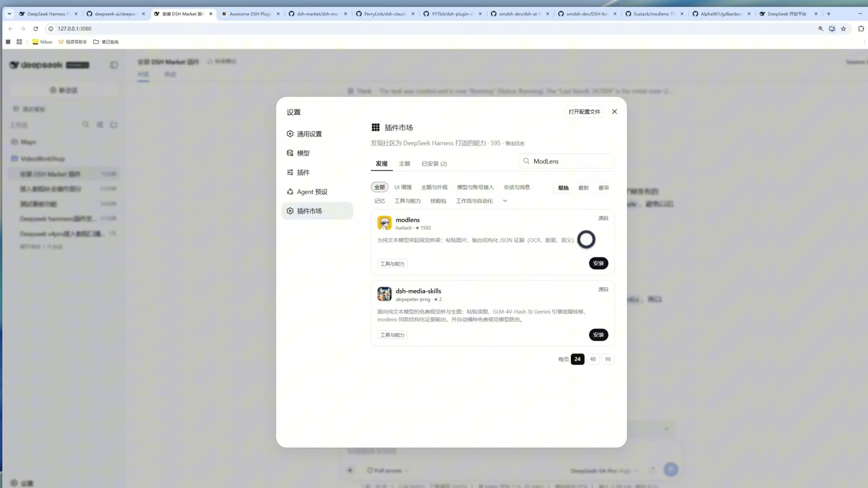Open the 视频号助手 bookmark
868x488 pixels.
(x=73, y=42)
